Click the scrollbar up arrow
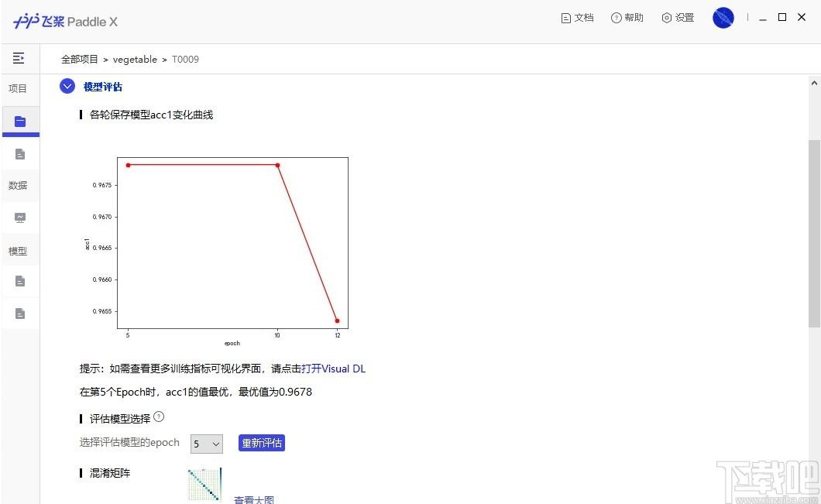 (x=814, y=83)
